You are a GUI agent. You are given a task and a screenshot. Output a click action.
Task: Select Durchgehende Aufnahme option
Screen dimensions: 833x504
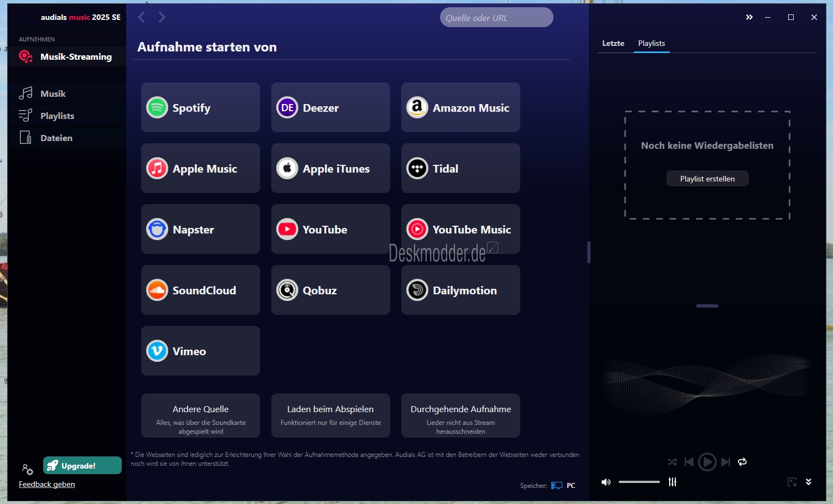coord(461,415)
